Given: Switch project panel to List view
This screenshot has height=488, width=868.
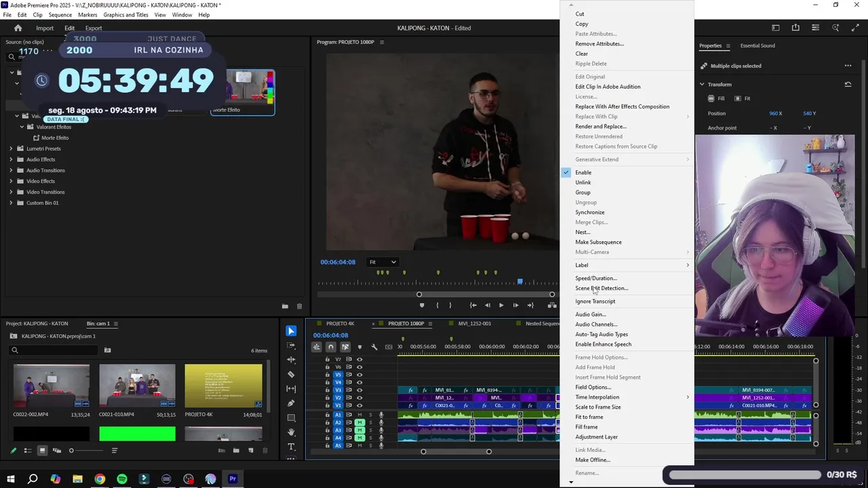Looking at the screenshot, I should (x=28, y=451).
